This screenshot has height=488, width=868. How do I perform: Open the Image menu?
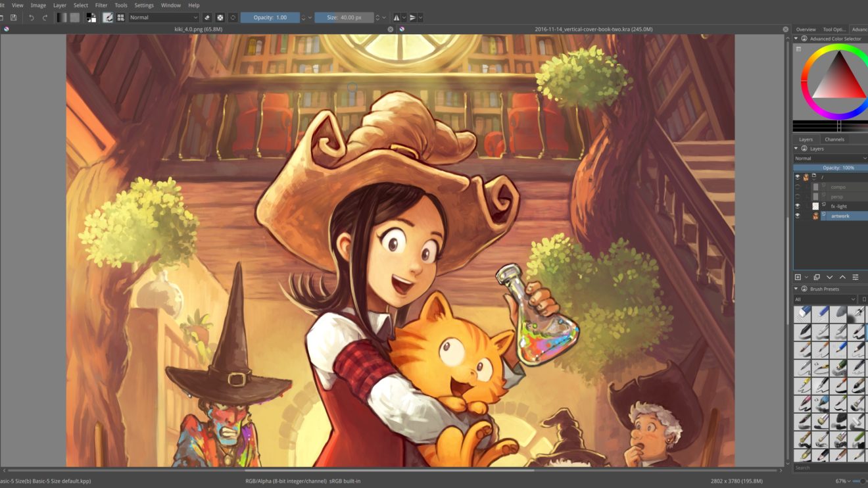[38, 5]
